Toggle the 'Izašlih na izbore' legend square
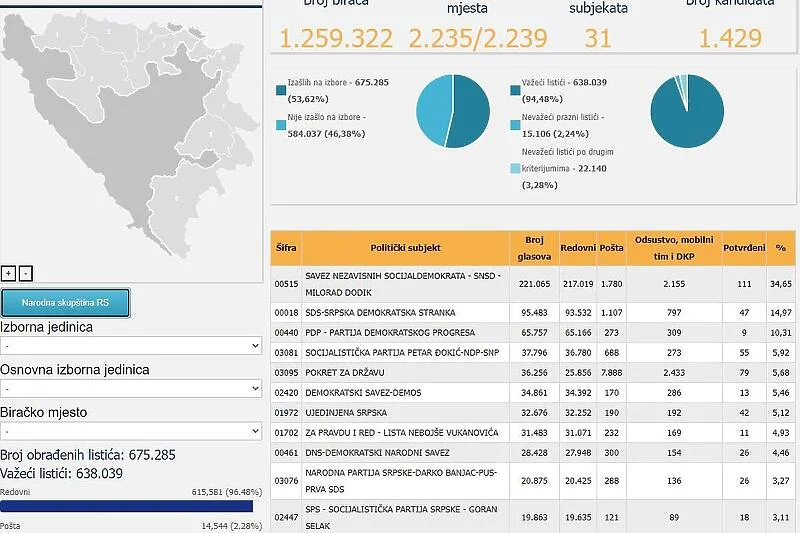800x533 pixels. (x=281, y=91)
